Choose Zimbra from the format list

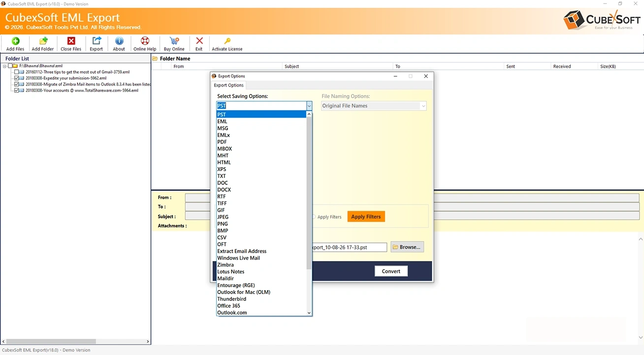(x=261, y=265)
